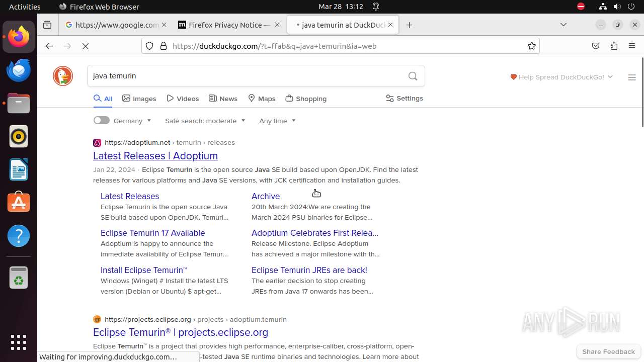Screen dimensions: 644x362
Task: Switch to the Google tab
Action: click(x=117, y=25)
